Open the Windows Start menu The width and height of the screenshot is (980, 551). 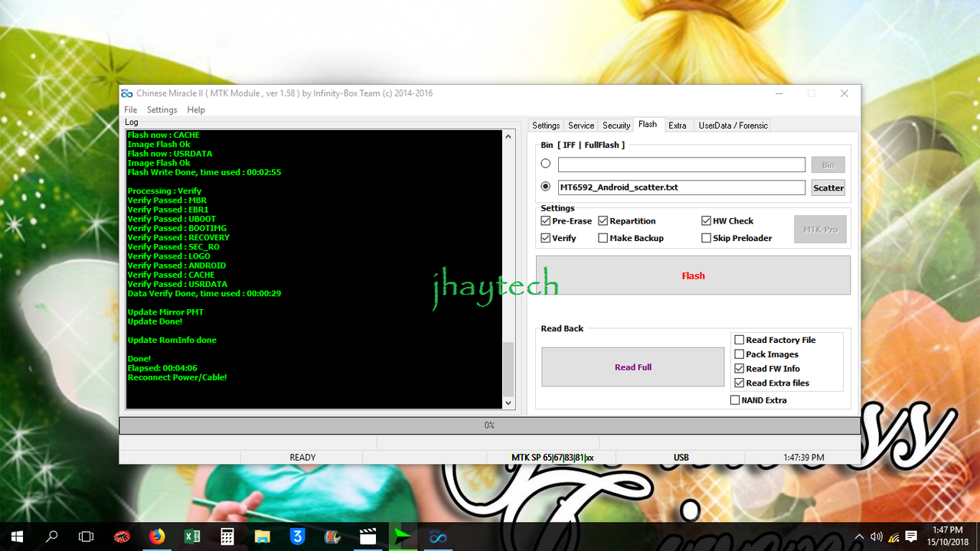coord(17,536)
